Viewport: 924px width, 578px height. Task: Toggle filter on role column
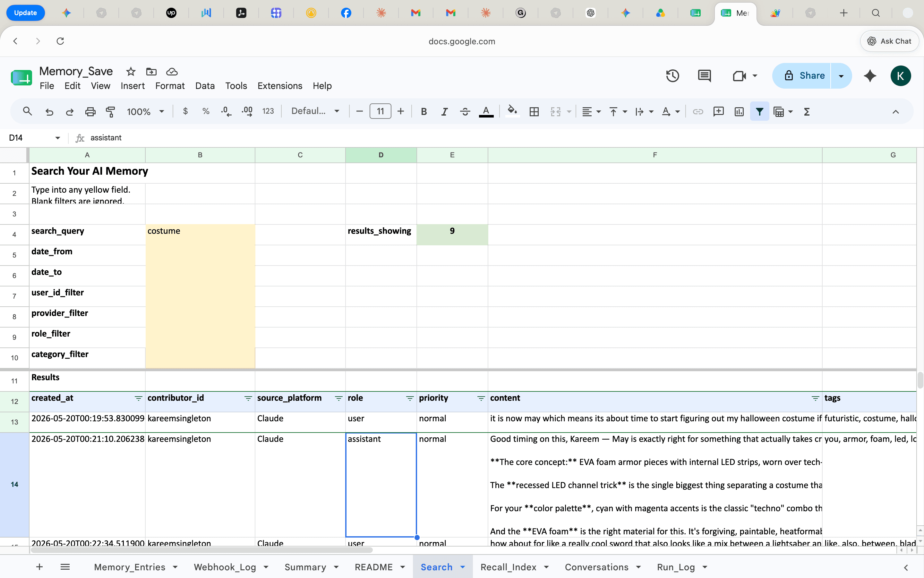[410, 398]
